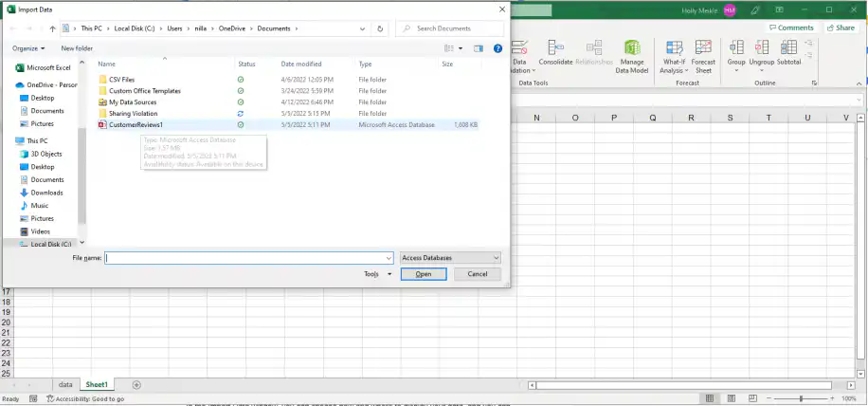Change view layout icon in dialog
868x406 pixels.
[x=449, y=48]
